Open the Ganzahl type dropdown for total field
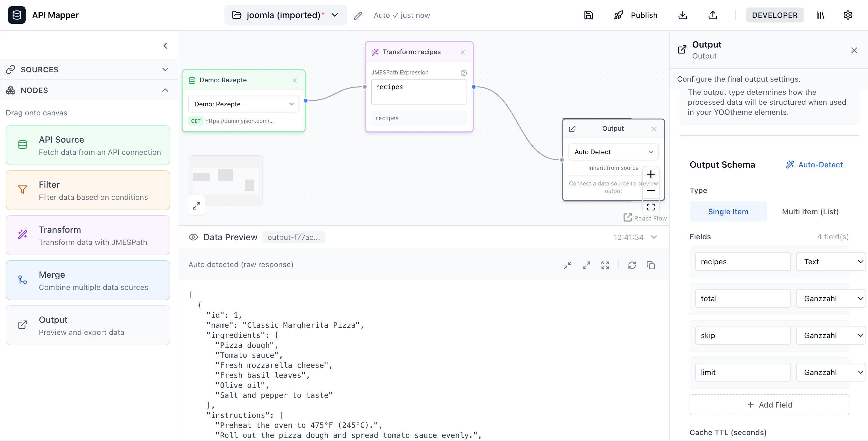The height and width of the screenshot is (441, 868). 830,298
